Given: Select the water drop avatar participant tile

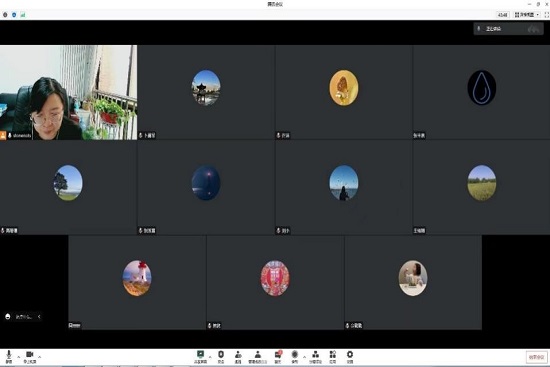Looking at the screenshot, I should [482, 92].
